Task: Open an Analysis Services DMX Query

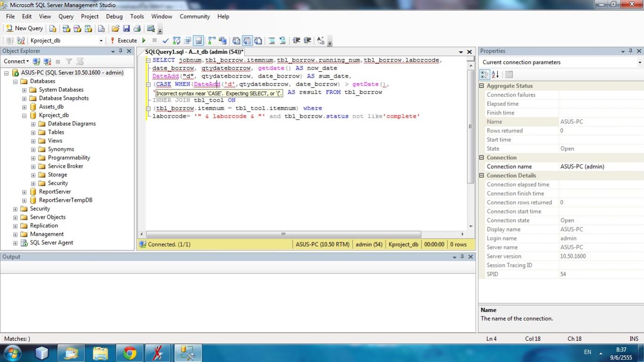Action: click(x=77, y=28)
